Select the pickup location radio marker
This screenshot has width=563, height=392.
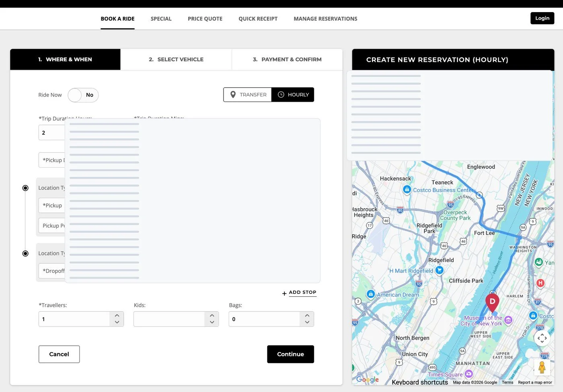pyautogui.click(x=25, y=188)
